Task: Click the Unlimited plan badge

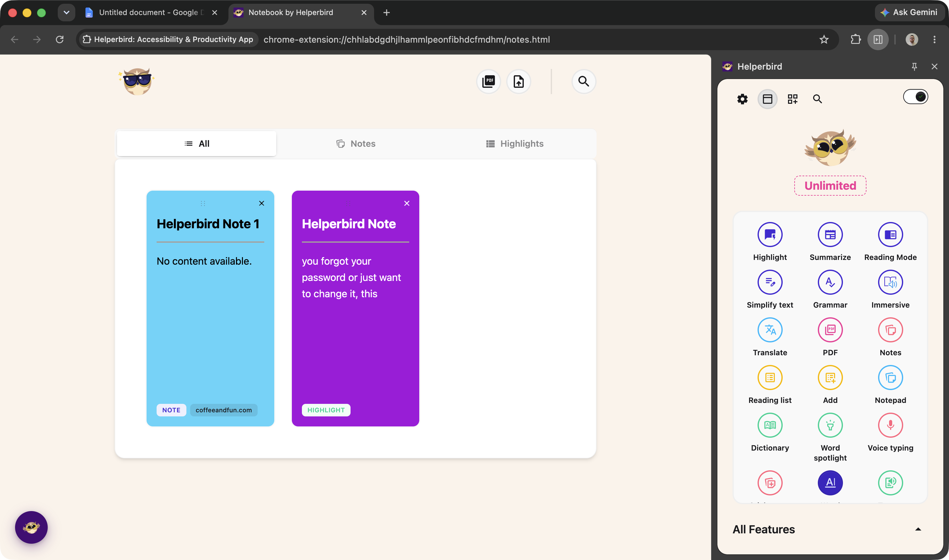Action: [830, 185]
